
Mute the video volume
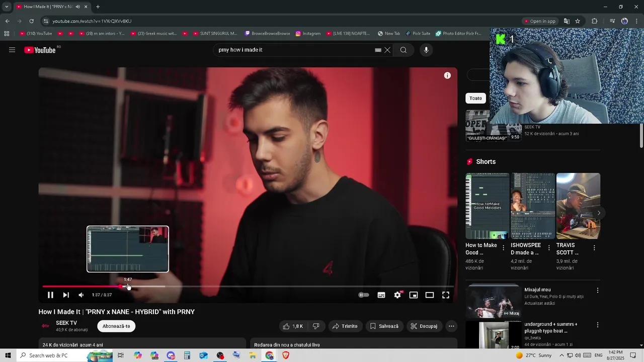point(81,295)
